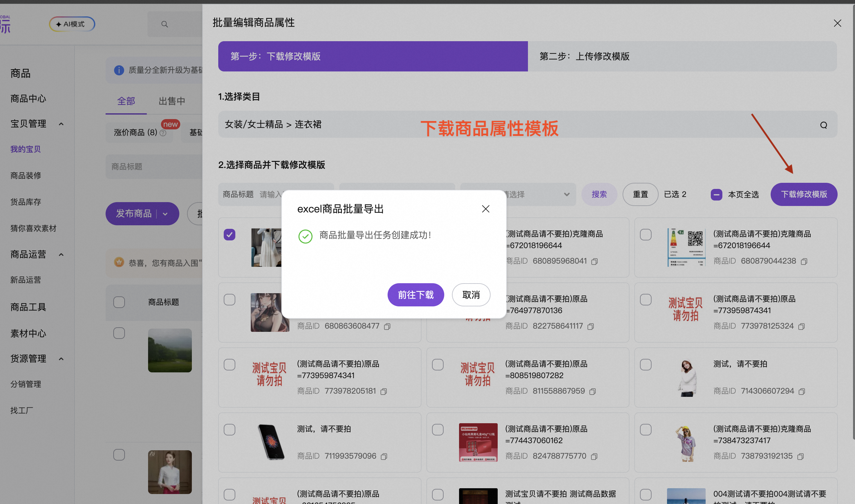Check product with ID 773978125324
This screenshot has width=855, height=504.
point(645,300)
